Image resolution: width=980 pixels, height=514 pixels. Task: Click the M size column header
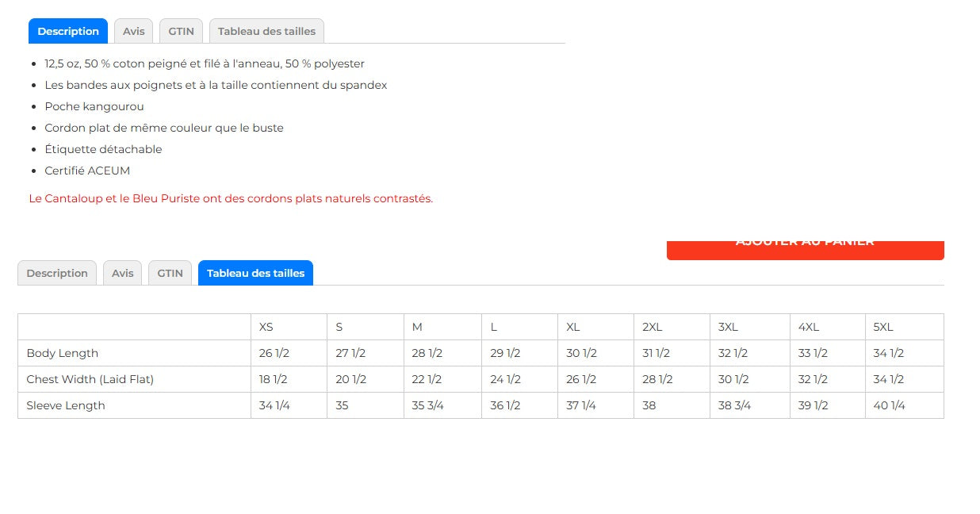(417, 327)
